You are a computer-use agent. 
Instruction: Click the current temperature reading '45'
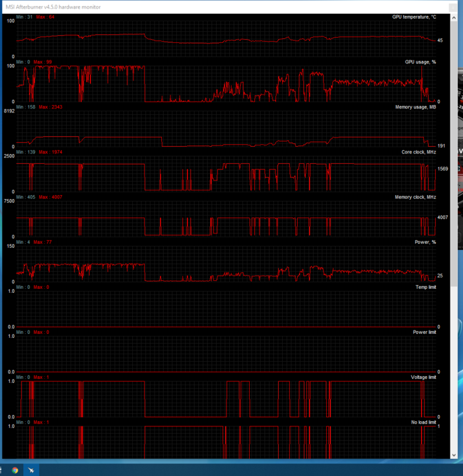440,41
